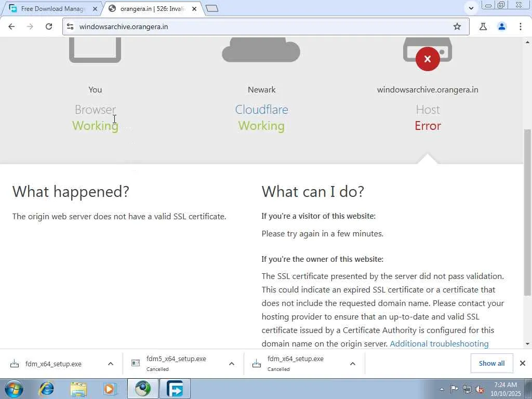532x399 pixels.
Task: Select the orangera.in 526 tab
Action: pos(152,9)
